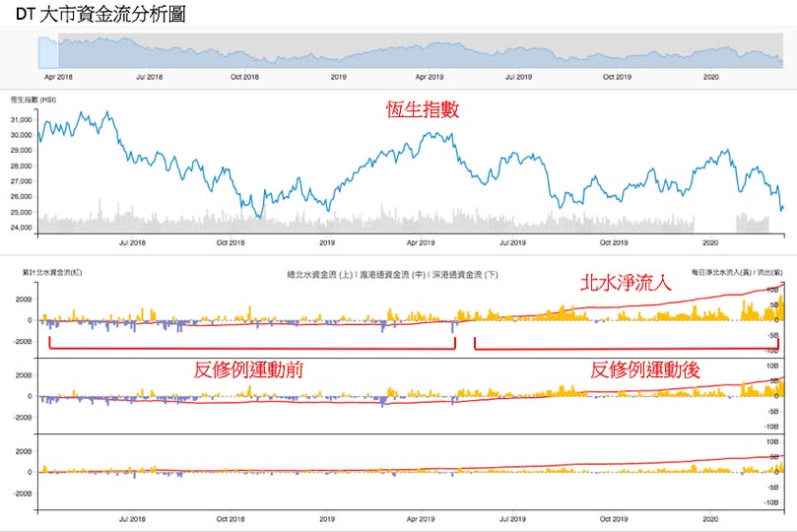Click 深港通資金流 (下) in the legend
The image size is (797, 532).
pos(465,275)
